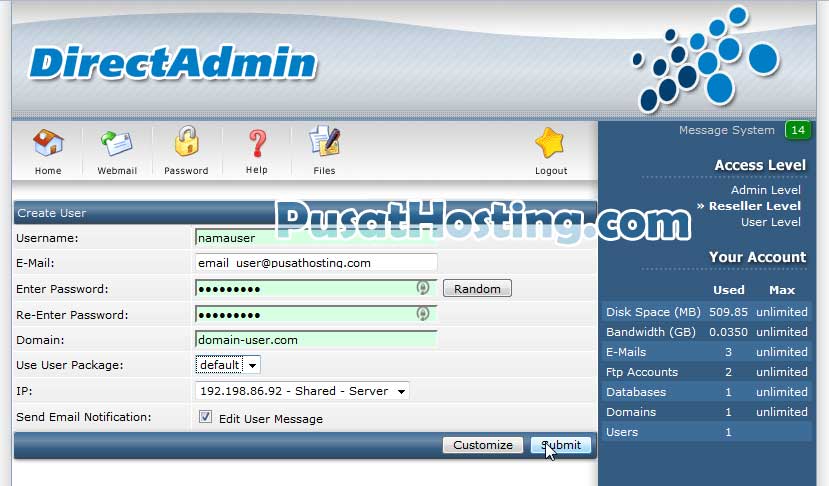Switch to User Level access

(x=770, y=222)
